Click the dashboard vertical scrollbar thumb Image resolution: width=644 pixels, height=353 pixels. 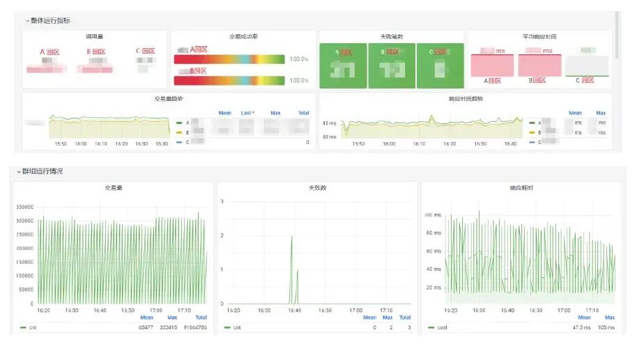617,35
